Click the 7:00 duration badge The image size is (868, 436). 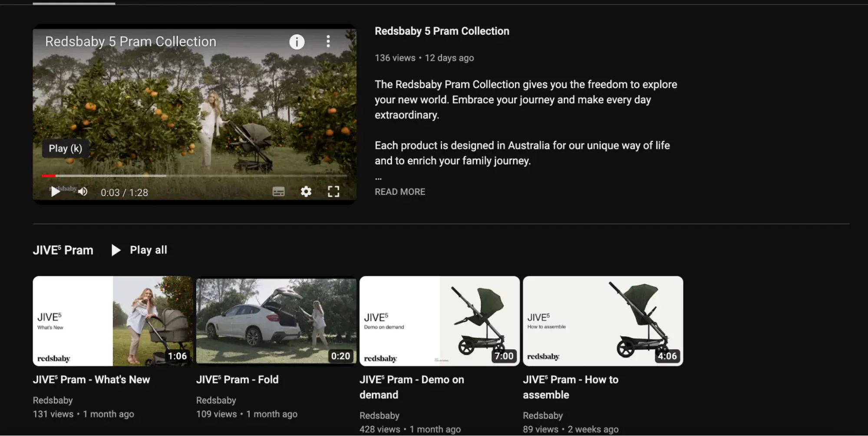(x=504, y=356)
